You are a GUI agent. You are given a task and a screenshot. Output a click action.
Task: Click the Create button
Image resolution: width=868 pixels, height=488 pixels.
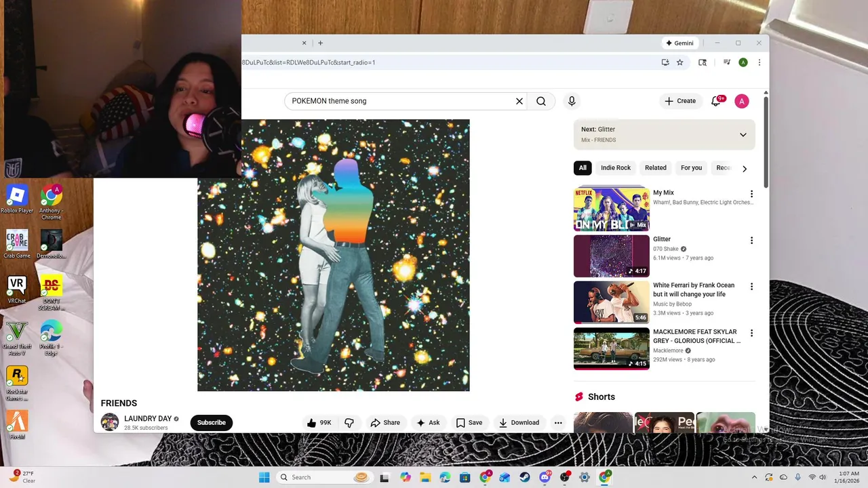(x=680, y=101)
